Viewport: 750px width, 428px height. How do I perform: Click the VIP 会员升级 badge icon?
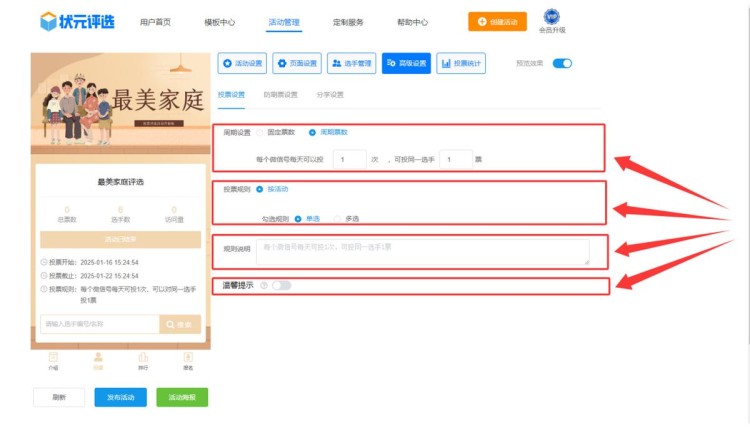click(552, 17)
